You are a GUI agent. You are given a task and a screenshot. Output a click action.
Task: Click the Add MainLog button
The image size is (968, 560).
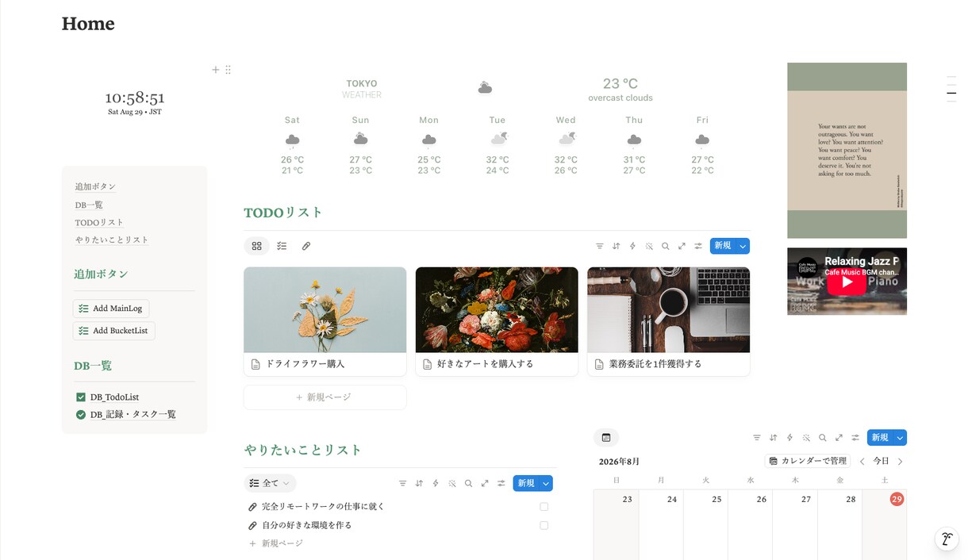(x=111, y=309)
